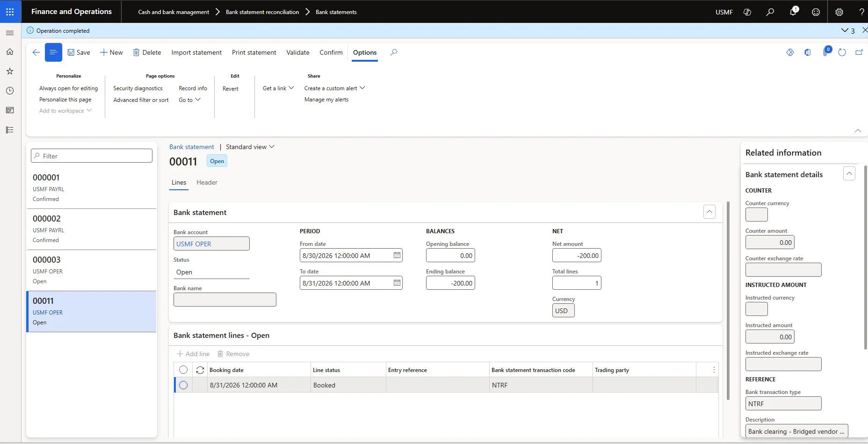Refresh the page with refresh icon

pyautogui.click(x=842, y=52)
